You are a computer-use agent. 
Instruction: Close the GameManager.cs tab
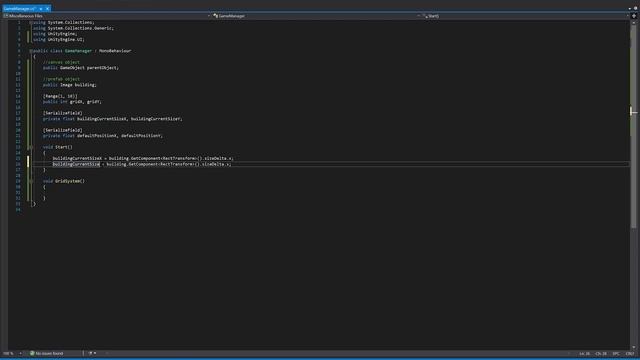point(47,8)
